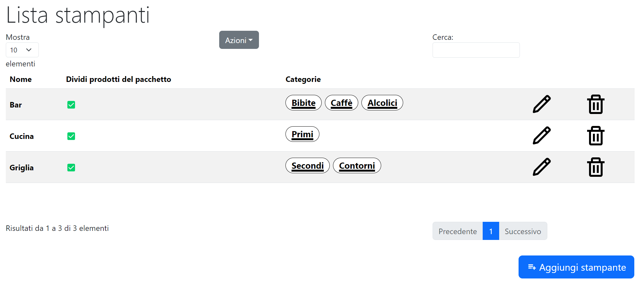Viewport: 644px width, 283px height.
Task: Edit the Bar printer with the pencil icon
Action: pyautogui.click(x=542, y=104)
